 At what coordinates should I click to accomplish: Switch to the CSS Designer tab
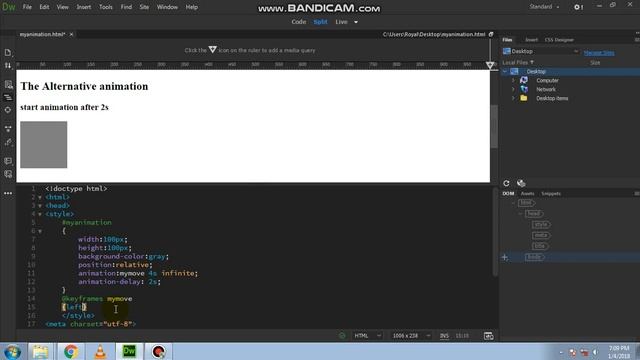(559, 40)
